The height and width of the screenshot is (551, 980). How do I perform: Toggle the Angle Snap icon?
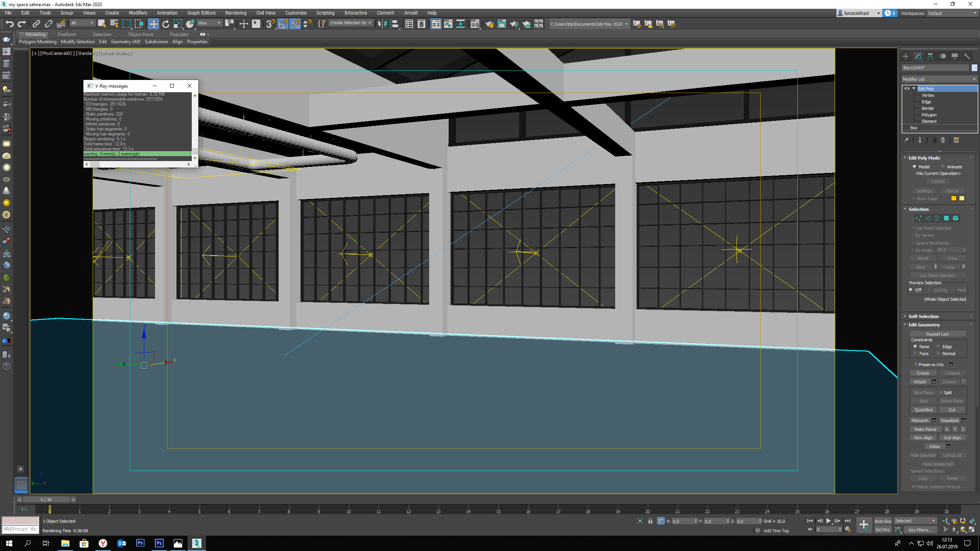283,24
